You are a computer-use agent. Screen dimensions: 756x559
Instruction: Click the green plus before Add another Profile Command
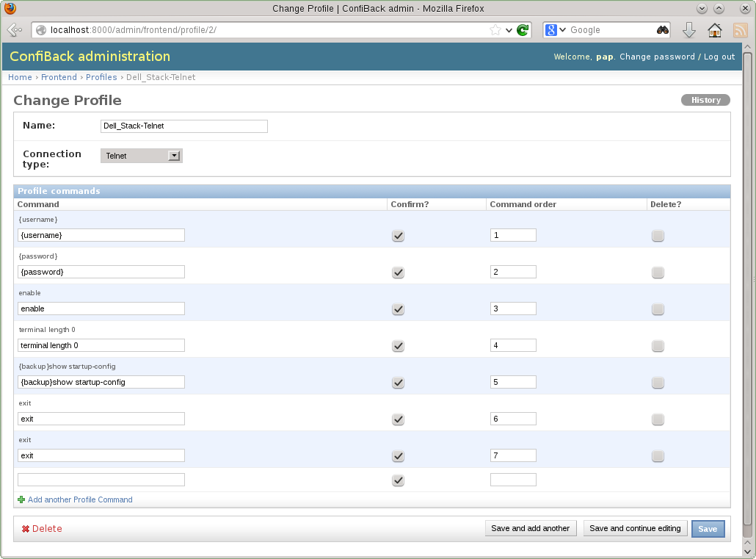(x=21, y=500)
